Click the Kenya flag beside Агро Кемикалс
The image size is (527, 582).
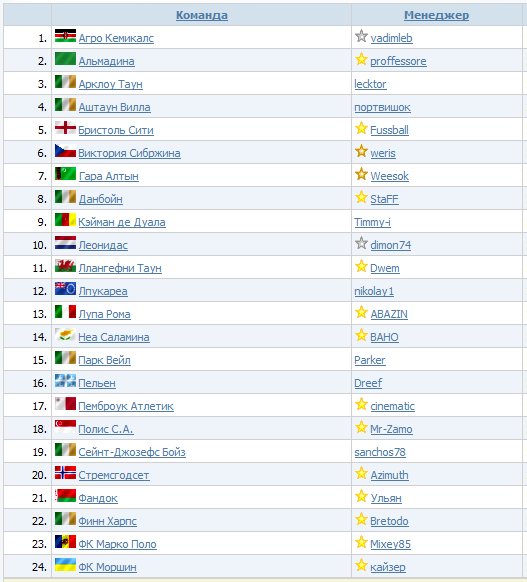click(65, 36)
